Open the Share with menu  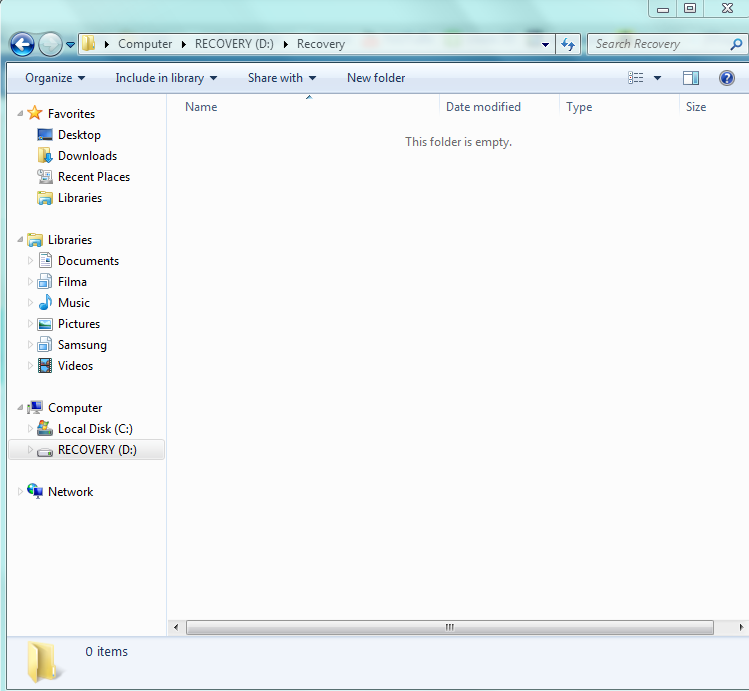coord(282,78)
